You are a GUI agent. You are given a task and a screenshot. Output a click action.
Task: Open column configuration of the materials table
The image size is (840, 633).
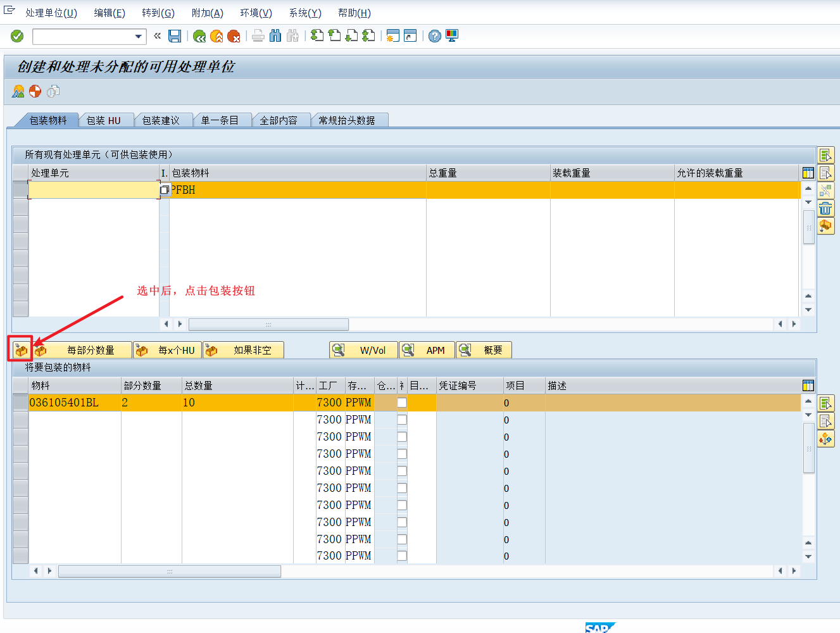point(808,385)
